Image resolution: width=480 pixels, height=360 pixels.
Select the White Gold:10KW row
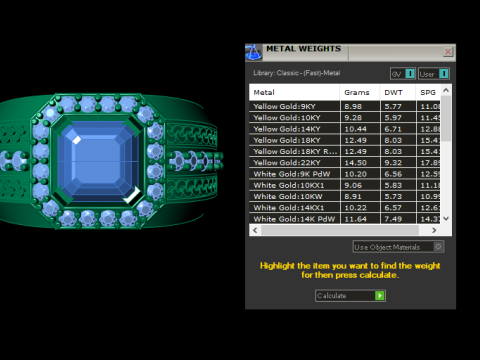(x=345, y=197)
